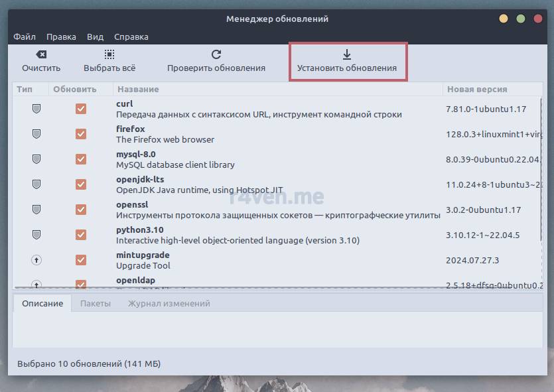This screenshot has width=554, height=392.
Task: Uncheck the curl update checkbox
Action: pos(81,109)
